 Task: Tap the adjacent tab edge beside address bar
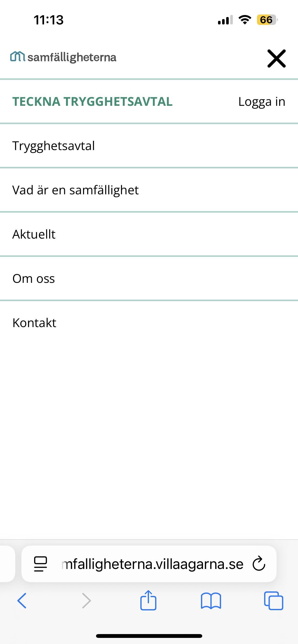coord(7,564)
